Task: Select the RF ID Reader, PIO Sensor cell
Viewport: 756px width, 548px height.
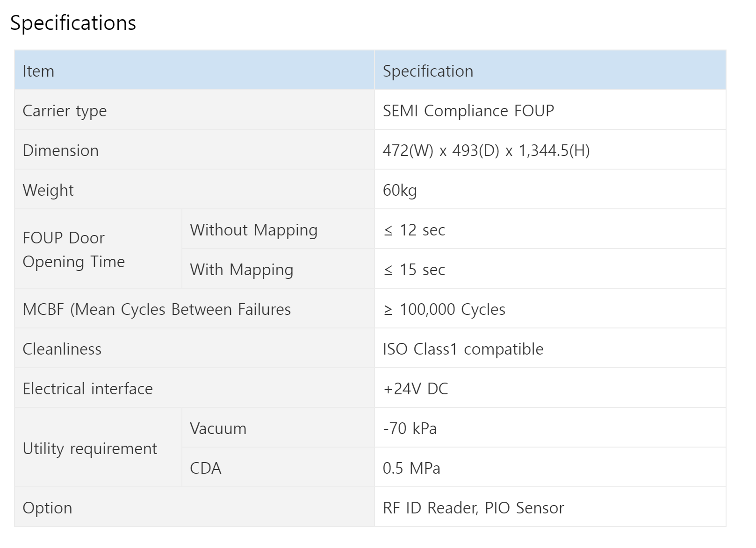Action: pyautogui.click(x=550, y=507)
